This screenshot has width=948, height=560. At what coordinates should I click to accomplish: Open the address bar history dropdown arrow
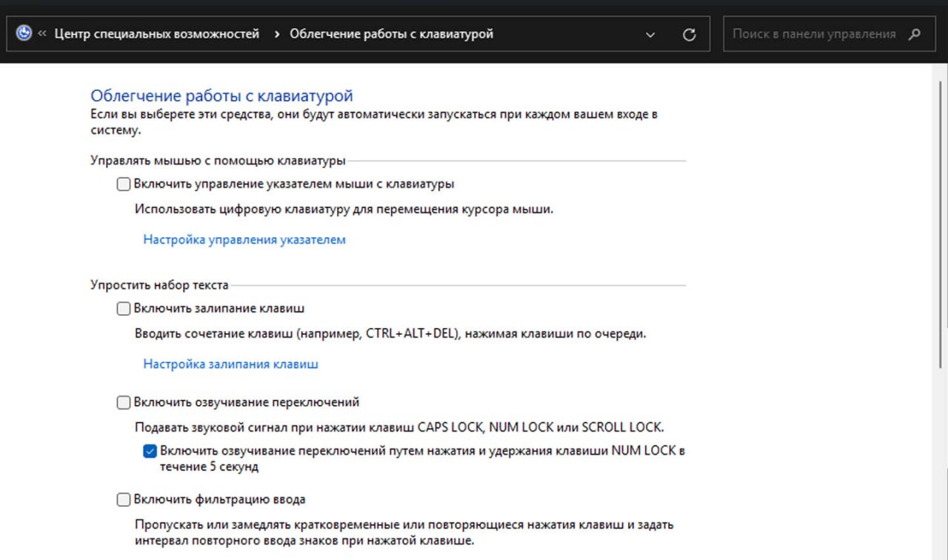coord(650,35)
